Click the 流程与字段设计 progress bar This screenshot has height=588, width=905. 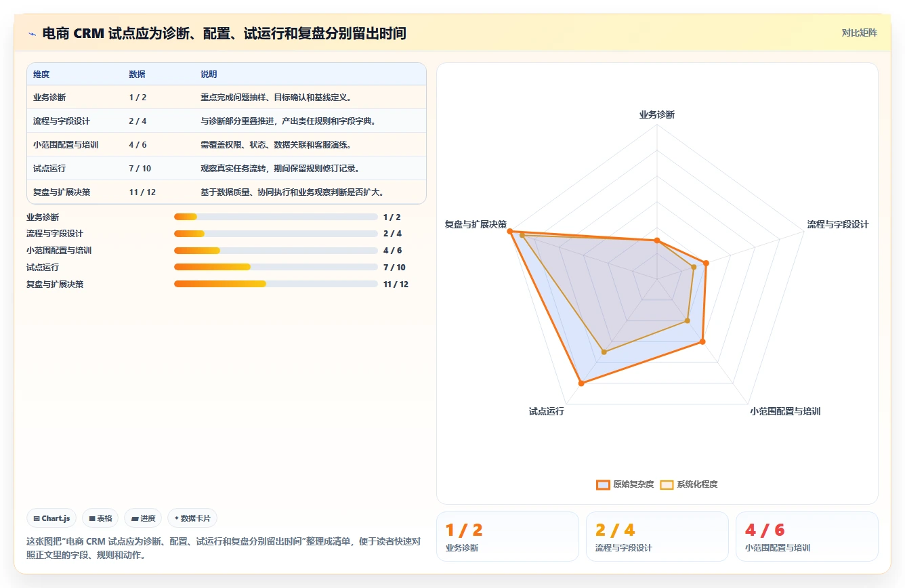click(276, 234)
